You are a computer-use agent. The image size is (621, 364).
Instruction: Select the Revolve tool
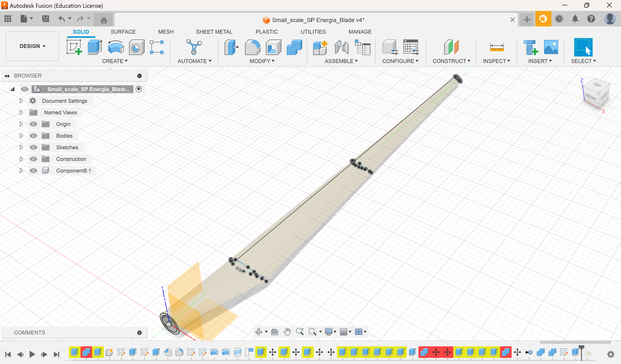tap(116, 47)
